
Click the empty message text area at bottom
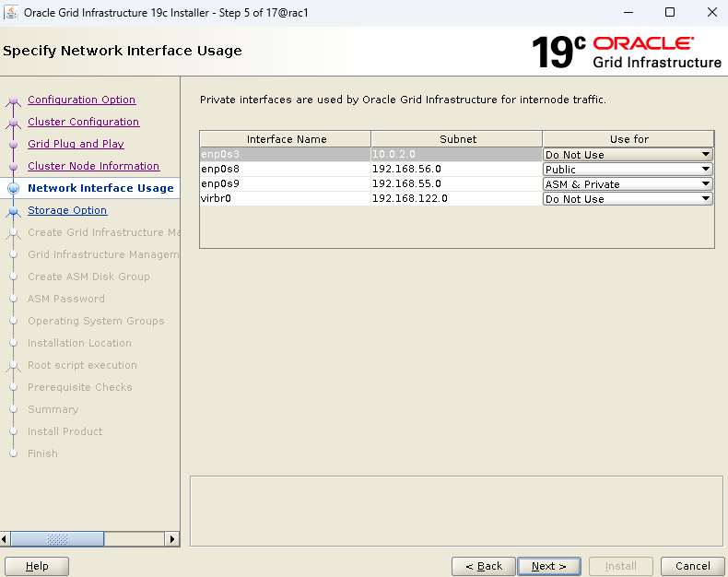click(x=456, y=511)
